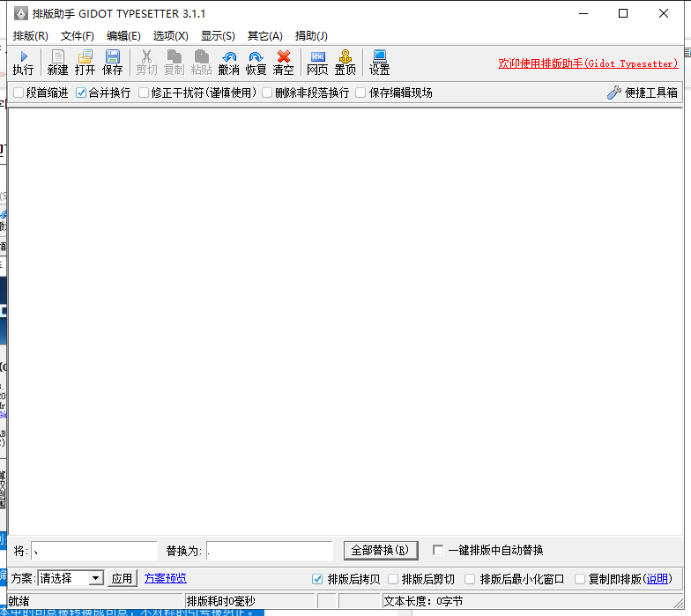Open the 捐助(J) menu
This screenshot has width=691, height=616.
(x=311, y=35)
